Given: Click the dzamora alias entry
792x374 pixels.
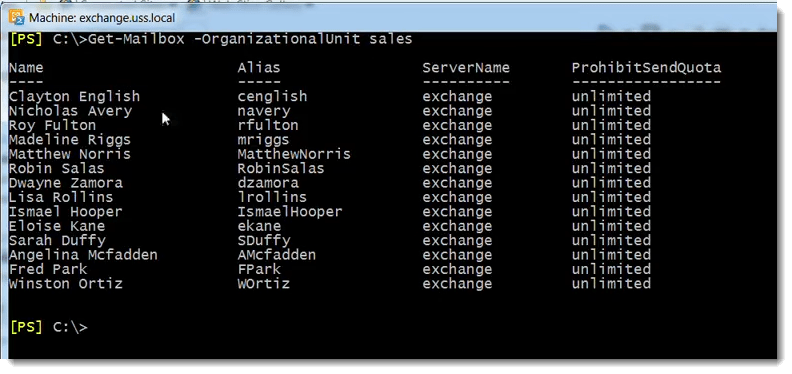Looking at the screenshot, I should 268,183.
